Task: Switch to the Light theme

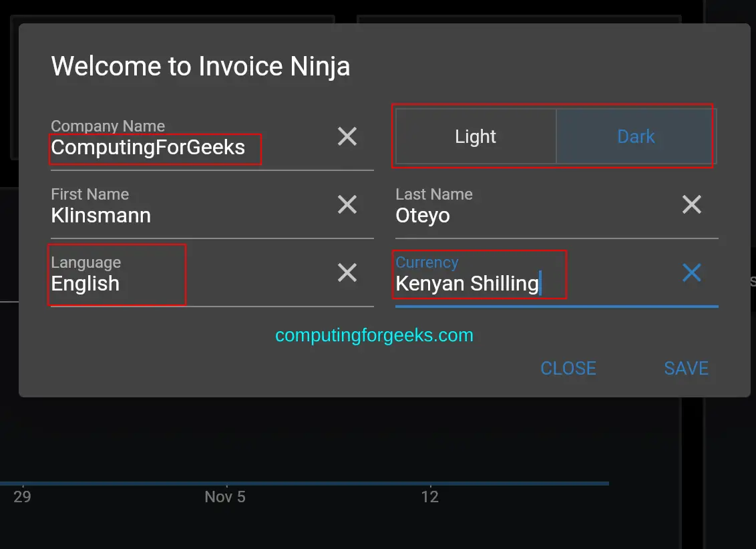Action: (x=475, y=136)
